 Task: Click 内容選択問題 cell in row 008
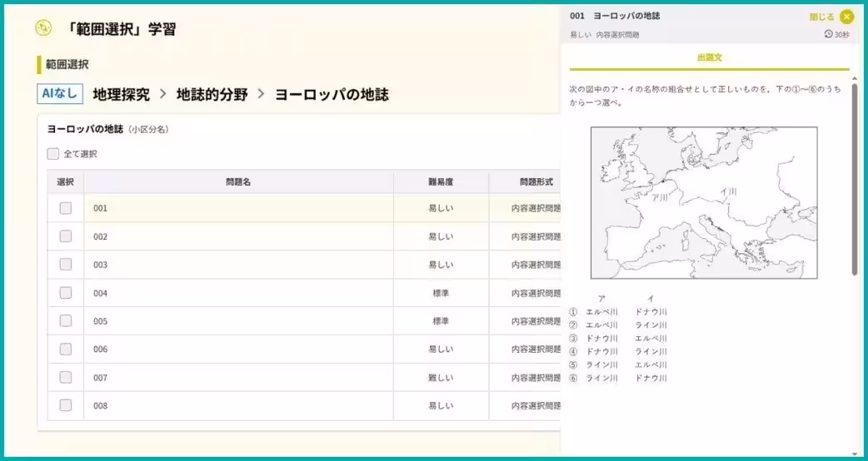tap(536, 406)
